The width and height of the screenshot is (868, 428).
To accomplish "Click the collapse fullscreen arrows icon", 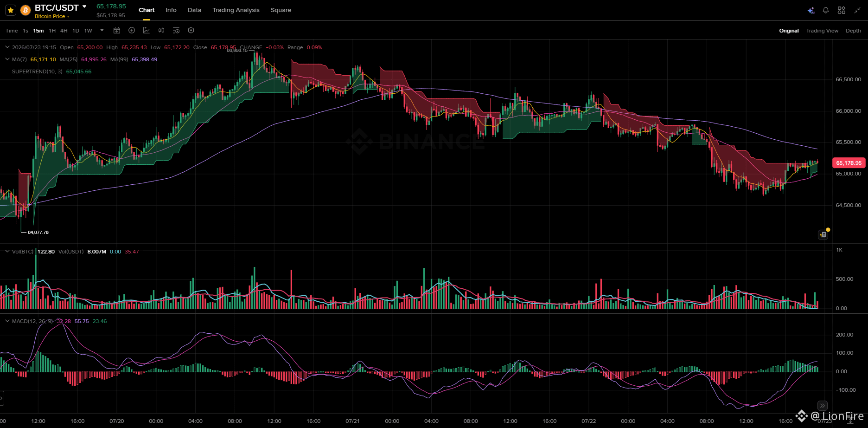I will click(x=857, y=10).
